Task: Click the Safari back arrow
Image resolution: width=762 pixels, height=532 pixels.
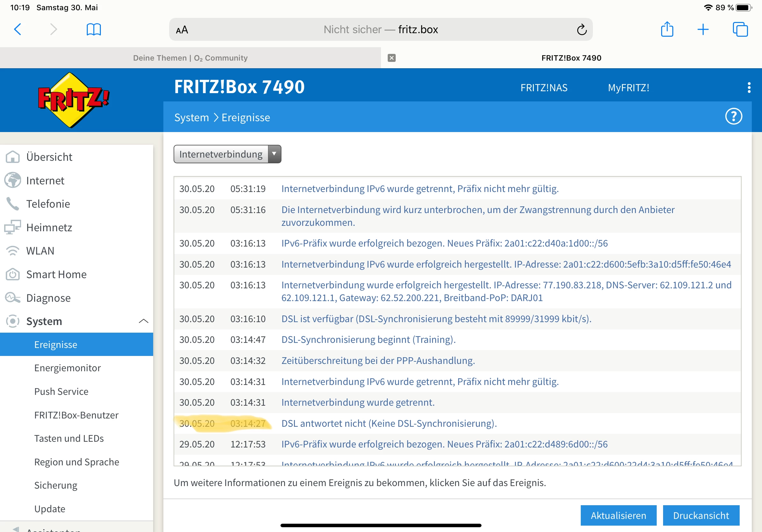Action: tap(18, 29)
